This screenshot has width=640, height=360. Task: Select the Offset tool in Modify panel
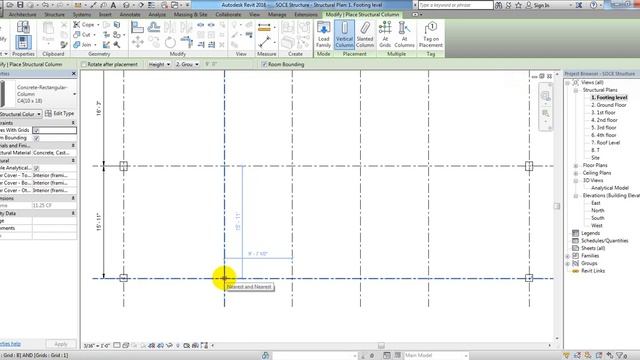coord(154,27)
